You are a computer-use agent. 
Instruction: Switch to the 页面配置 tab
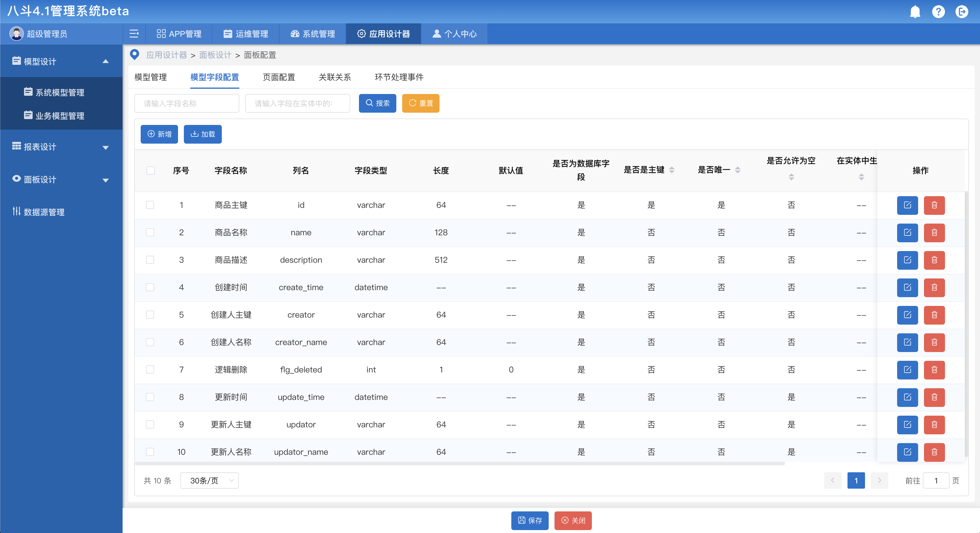tap(279, 77)
